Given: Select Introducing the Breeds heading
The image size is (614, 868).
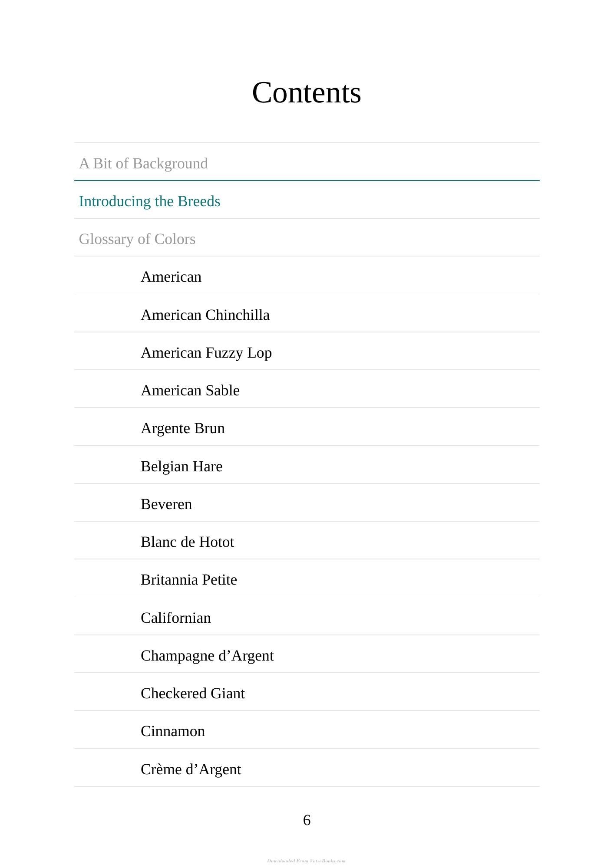Looking at the screenshot, I should [149, 201].
